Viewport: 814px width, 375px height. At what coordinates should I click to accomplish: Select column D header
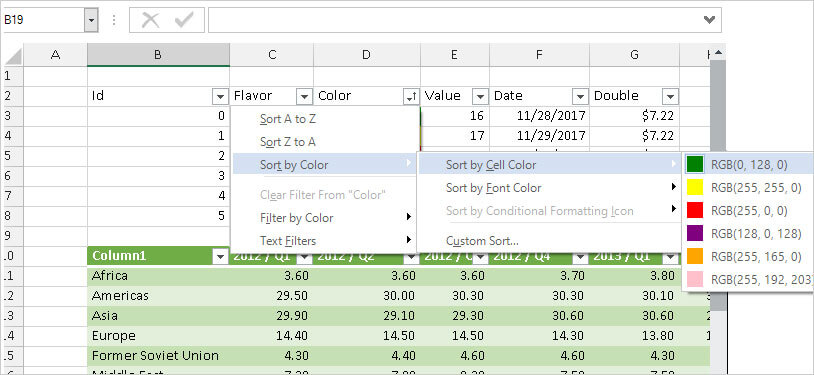367,56
